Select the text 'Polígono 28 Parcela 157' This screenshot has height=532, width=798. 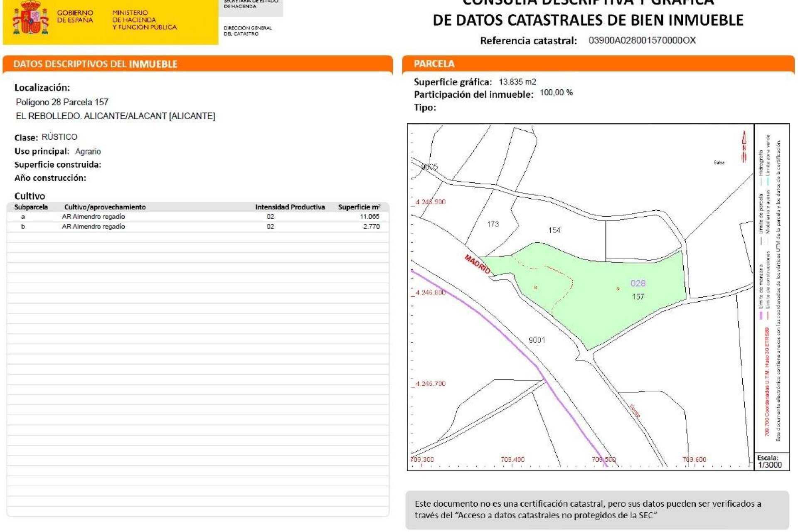click(x=62, y=102)
